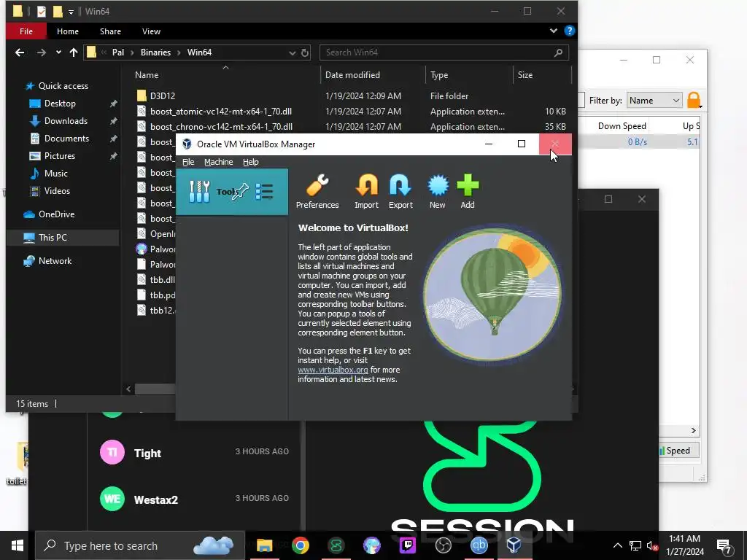Open OBS Studio from taskbar
Screen dimensions: 747x560
[x=443, y=545]
